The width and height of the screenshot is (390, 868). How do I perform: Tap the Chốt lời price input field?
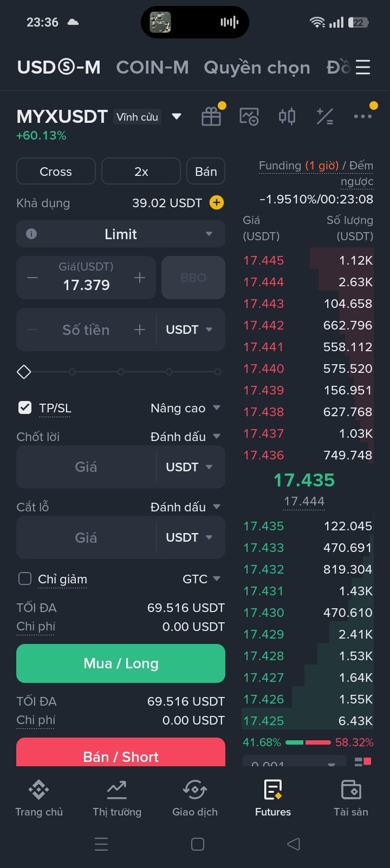(x=86, y=467)
